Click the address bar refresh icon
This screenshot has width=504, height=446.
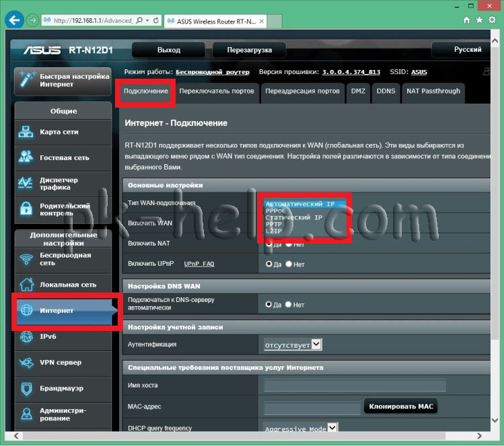pos(156,21)
